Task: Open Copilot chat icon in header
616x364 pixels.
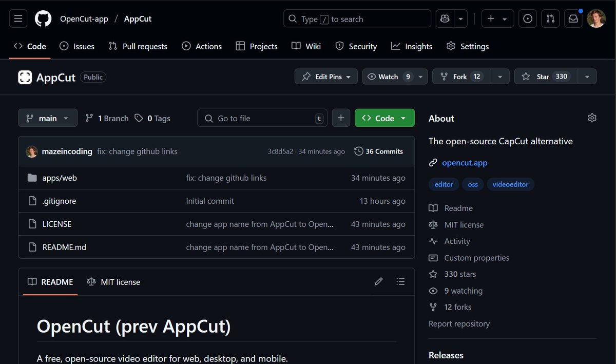Action: point(445,19)
